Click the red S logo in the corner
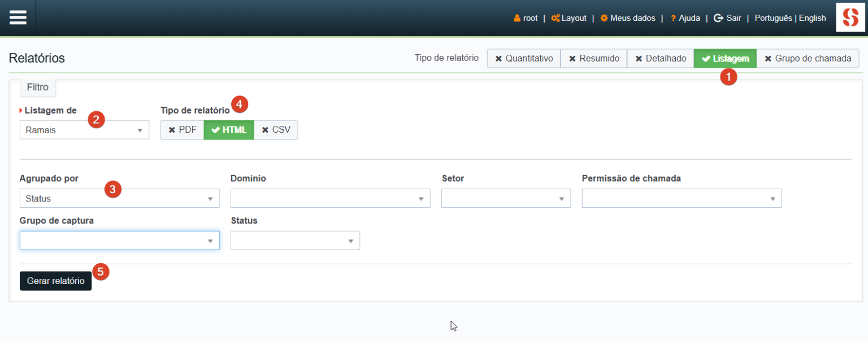This screenshot has height=341, width=868. click(x=850, y=17)
